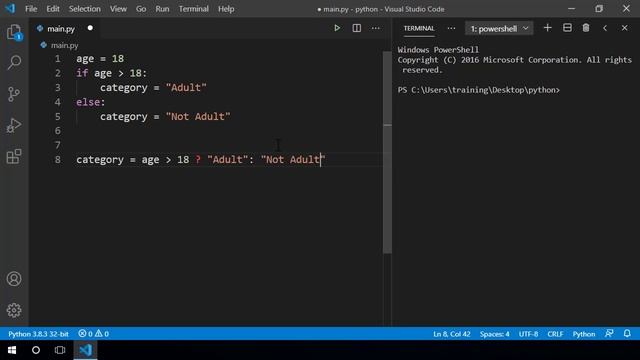Kill terminal with trash icon
640x360 pixels.
coord(586,28)
